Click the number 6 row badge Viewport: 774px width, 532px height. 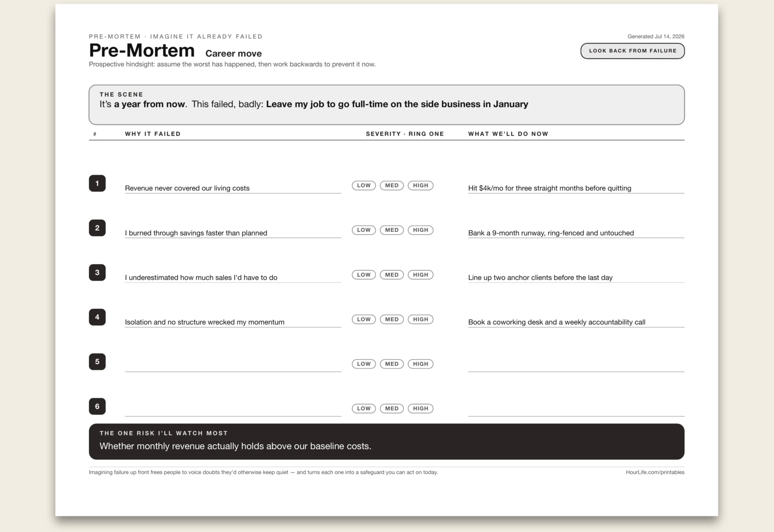pos(97,406)
